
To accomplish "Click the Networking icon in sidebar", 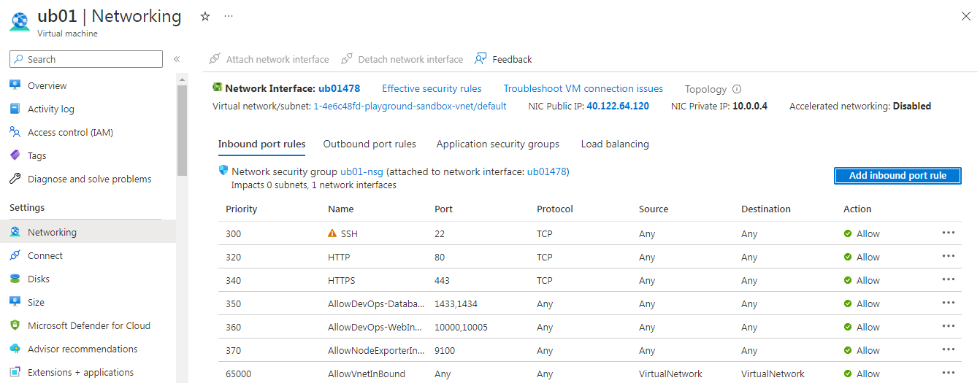I will 15,232.
